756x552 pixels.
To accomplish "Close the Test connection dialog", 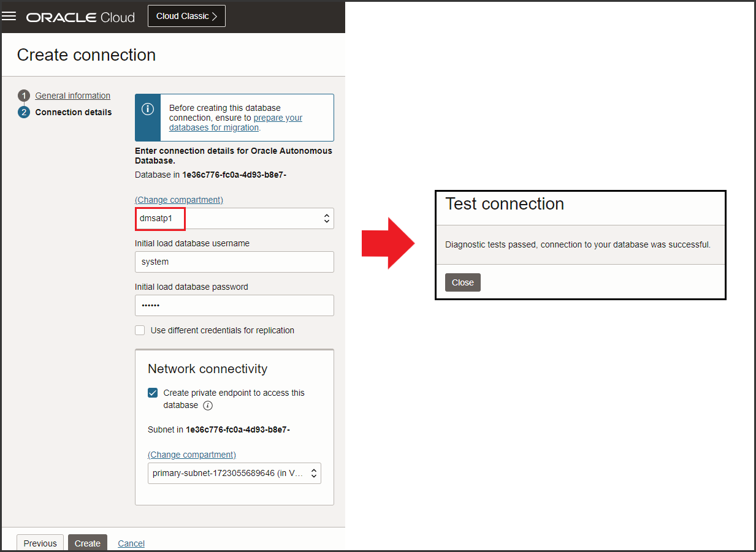I will 462,282.
